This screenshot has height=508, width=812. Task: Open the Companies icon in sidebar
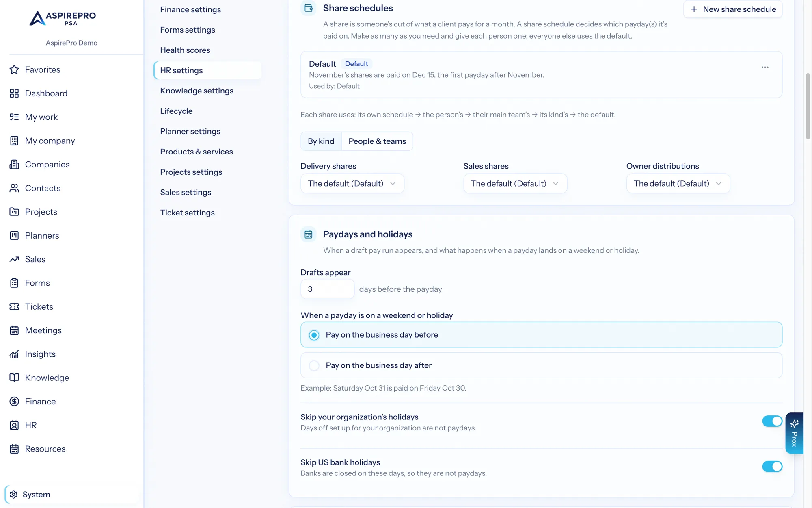pos(14,164)
